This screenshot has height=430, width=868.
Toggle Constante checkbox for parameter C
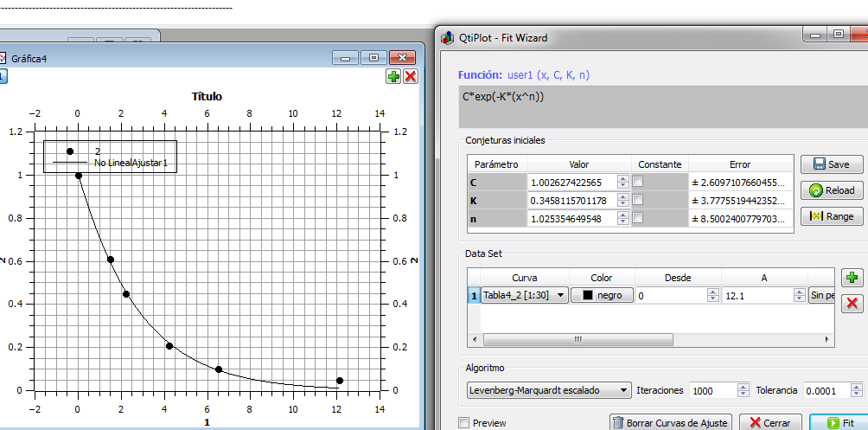[x=638, y=181]
